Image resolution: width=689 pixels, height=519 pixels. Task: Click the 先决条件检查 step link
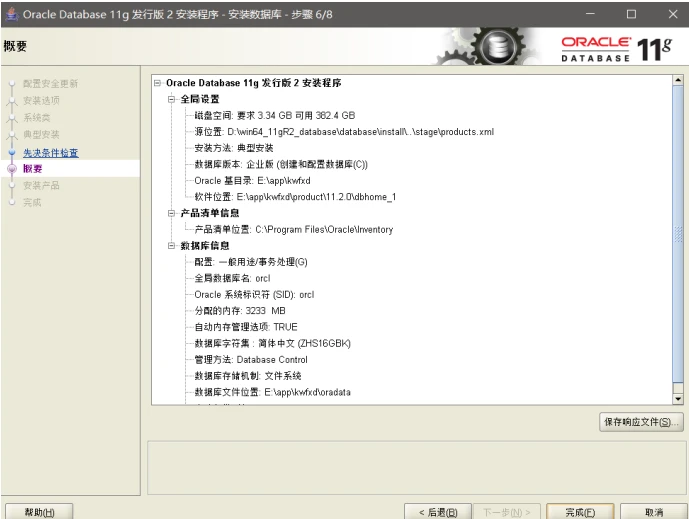coord(51,152)
